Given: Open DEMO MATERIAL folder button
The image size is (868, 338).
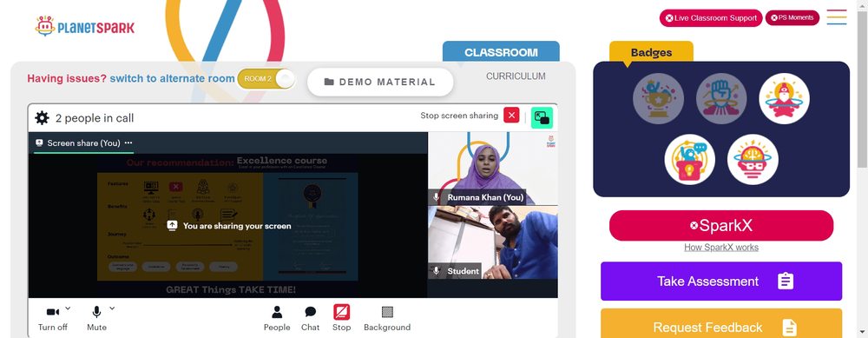Looking at the screenshot, I should click(380, 82).
